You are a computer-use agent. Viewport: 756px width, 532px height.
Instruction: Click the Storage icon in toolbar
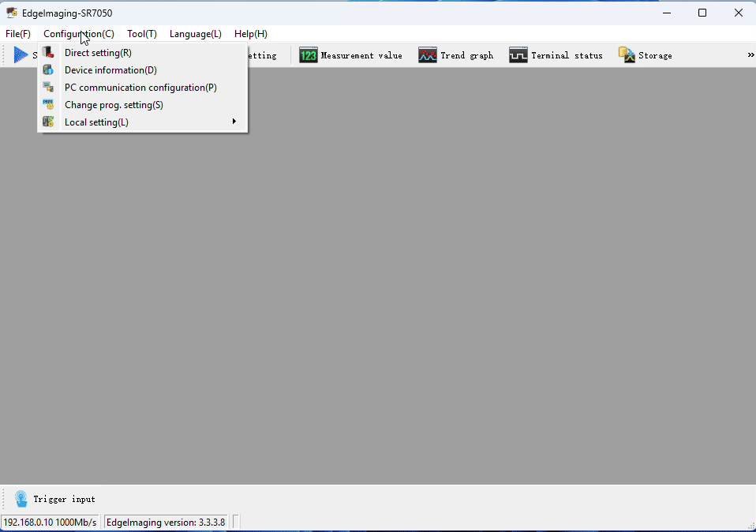click(627, 55)
